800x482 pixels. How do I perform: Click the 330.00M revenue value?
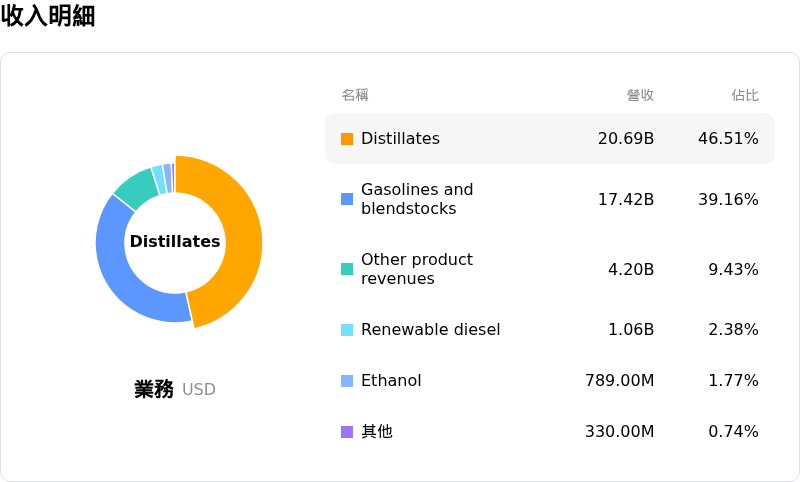[x=619, y=432]
